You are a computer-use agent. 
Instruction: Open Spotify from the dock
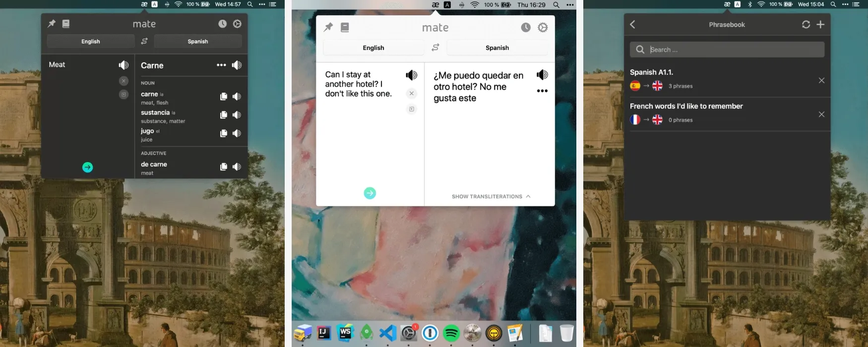click(451, 333)
